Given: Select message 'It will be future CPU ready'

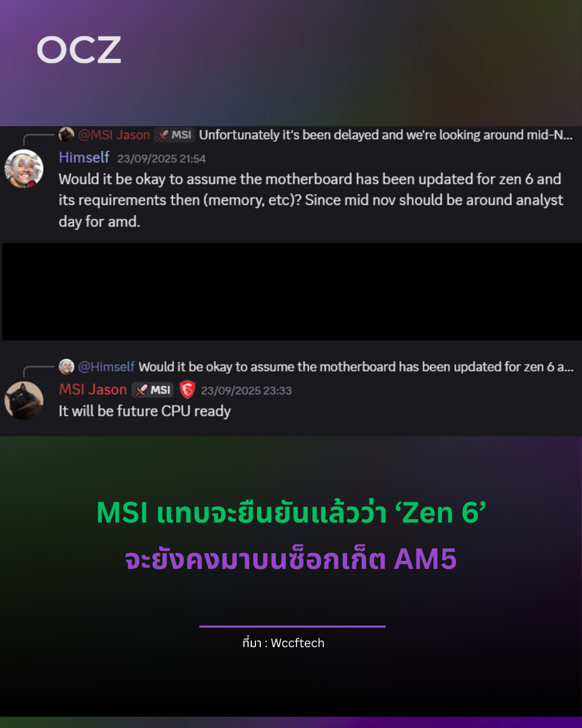Looking at the screenshot, I should pyautogui.click(x=144, y=411).
